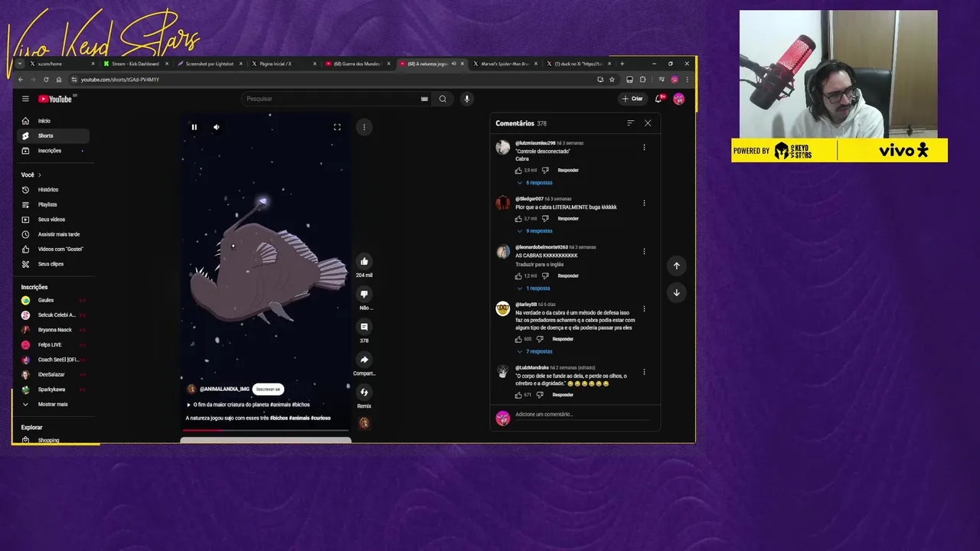
Task: Close the comments panel
Action: [x=648, y=123]
